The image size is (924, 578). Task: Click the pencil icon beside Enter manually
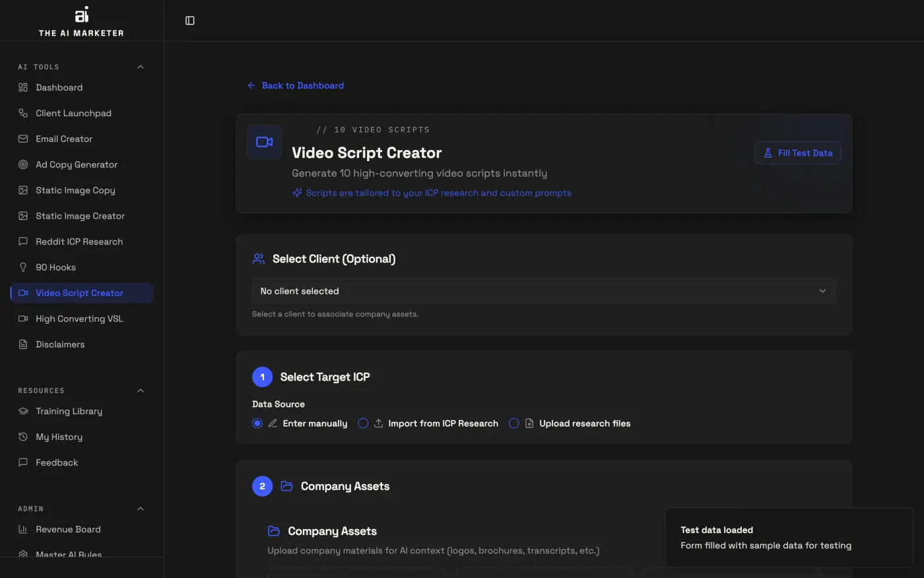273,423
